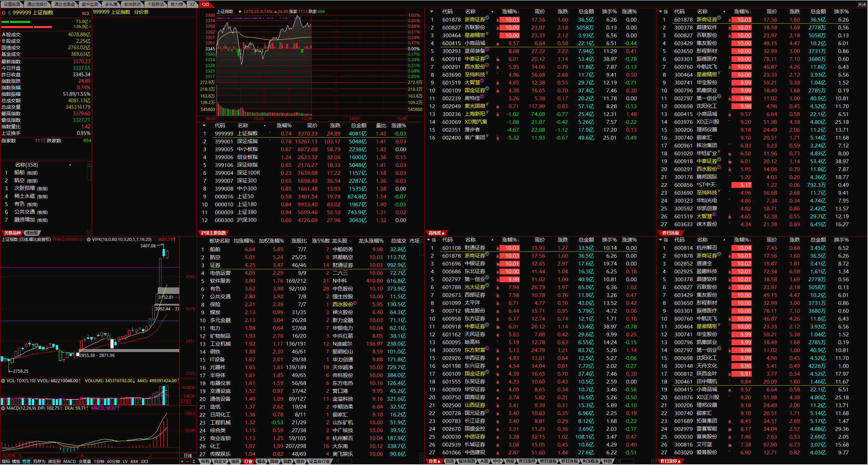Click the 沪深主要指数 panel label
The image size is (868, 465).
[x=213, y=233]
